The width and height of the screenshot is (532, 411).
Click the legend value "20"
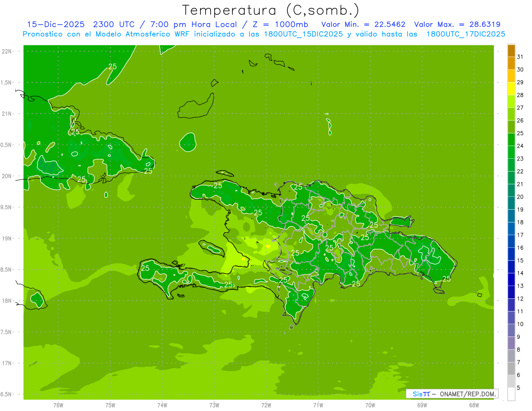click(x=520, y=196)
